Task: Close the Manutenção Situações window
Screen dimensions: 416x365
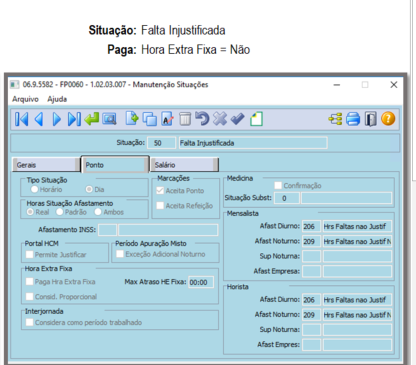Action: [x=394, y=85]
